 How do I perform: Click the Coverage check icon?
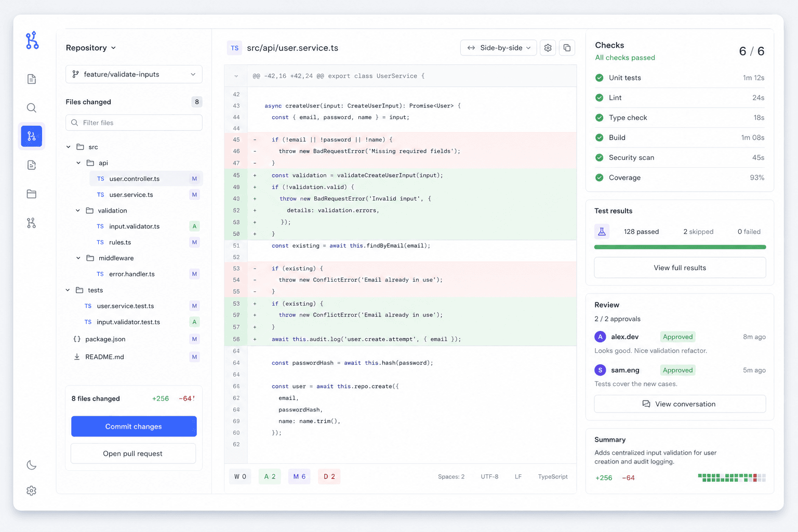[x=599, y=178]
